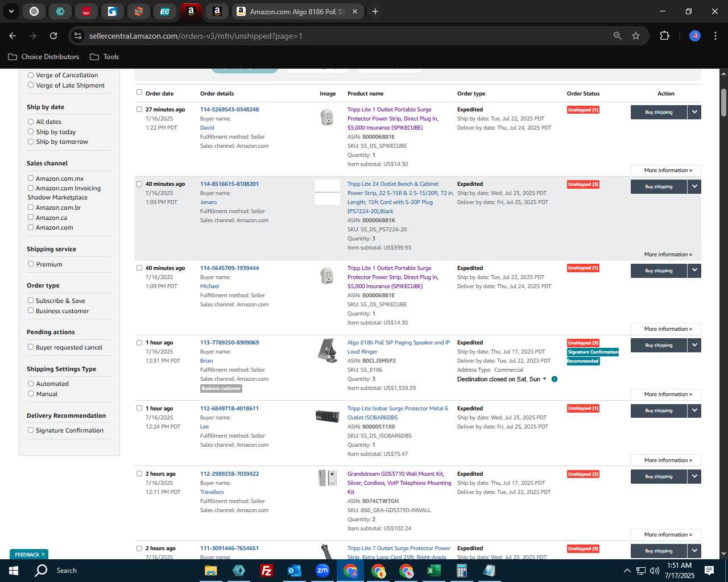The height and width of the screenshot is (582, 728).
Task: Open Choice Distributors bookmark folder
Action: [x=44, y=57]
